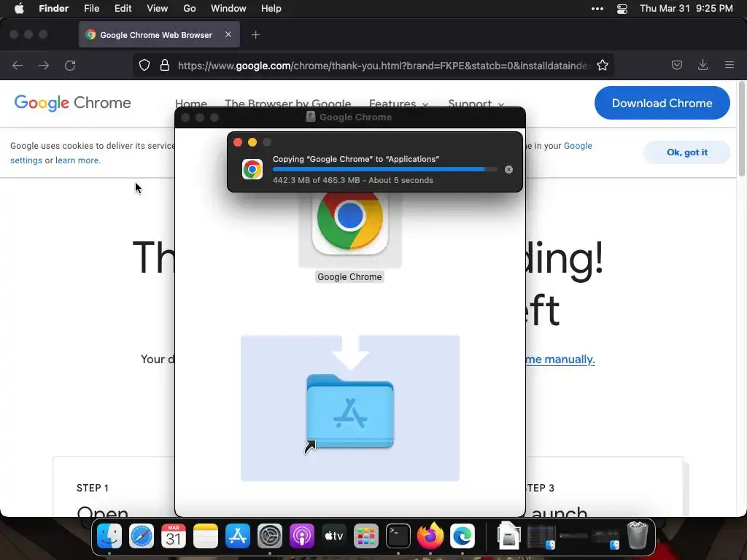Launch Podcasts from the Dock
747x560 pixels.
302,536
